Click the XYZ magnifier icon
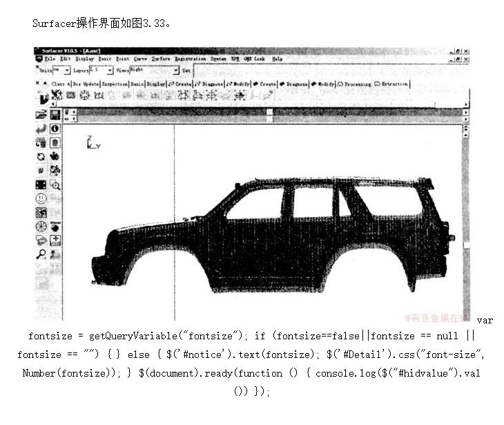Screen dimensions: 504x425 coord(41,254)
